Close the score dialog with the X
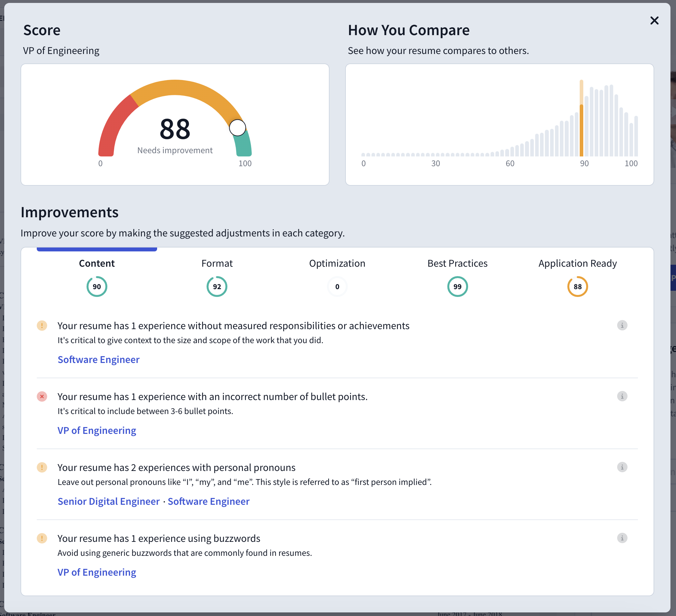The image size is (676, 616). 654,20
